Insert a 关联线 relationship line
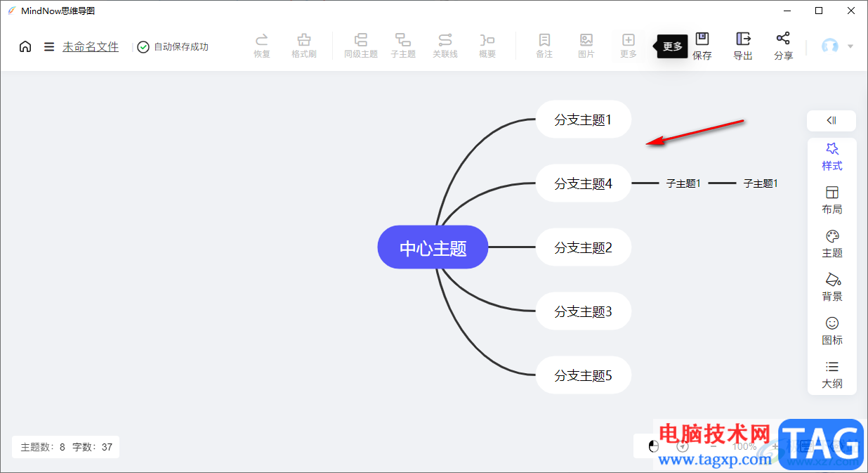Image resolution: width=868 pixels, height=473 pixels. click(x=445, y=46)
